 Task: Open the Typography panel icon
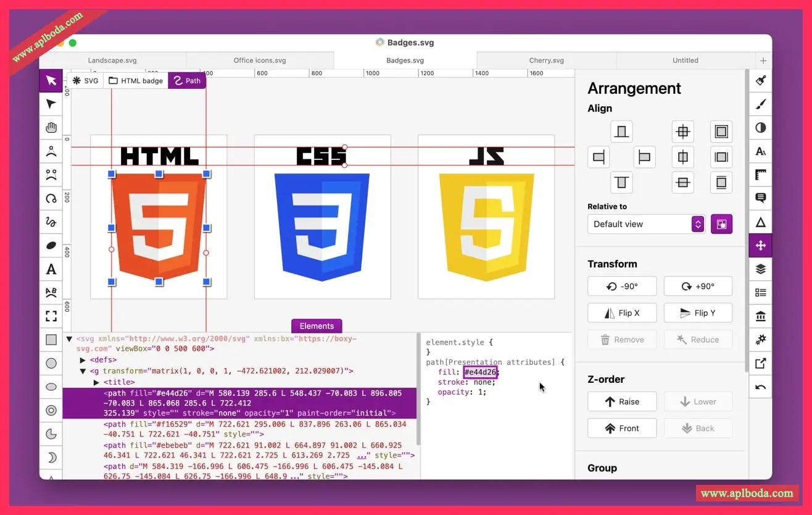click(761, 151)
